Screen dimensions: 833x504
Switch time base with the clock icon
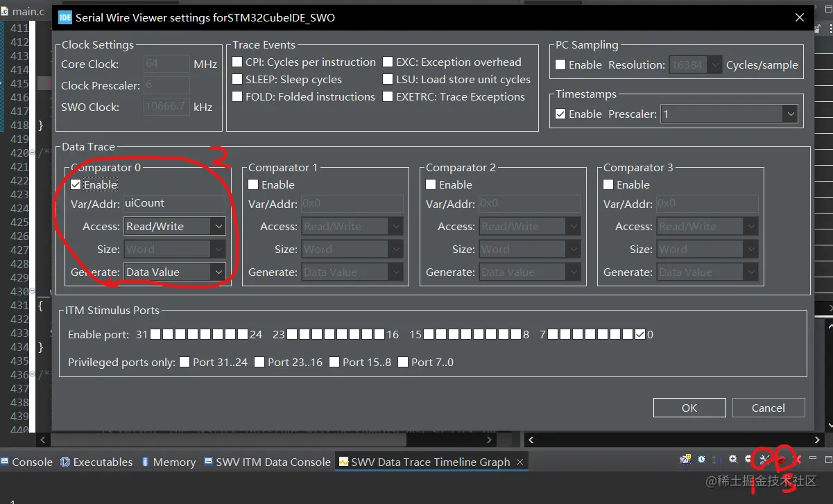[x=701, y=460]
